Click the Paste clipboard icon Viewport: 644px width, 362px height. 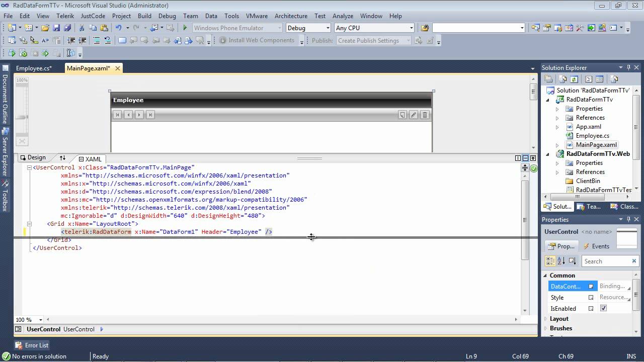[x=104, y=28]
